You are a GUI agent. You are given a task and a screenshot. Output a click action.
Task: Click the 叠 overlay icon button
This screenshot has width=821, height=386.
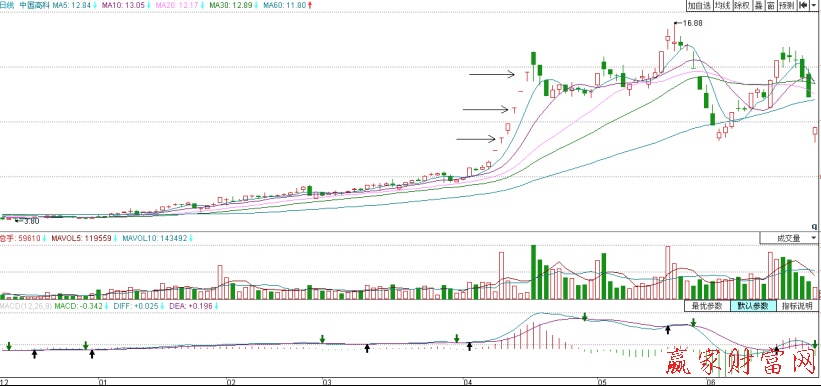pyautogui.click(x=759, y=6)
